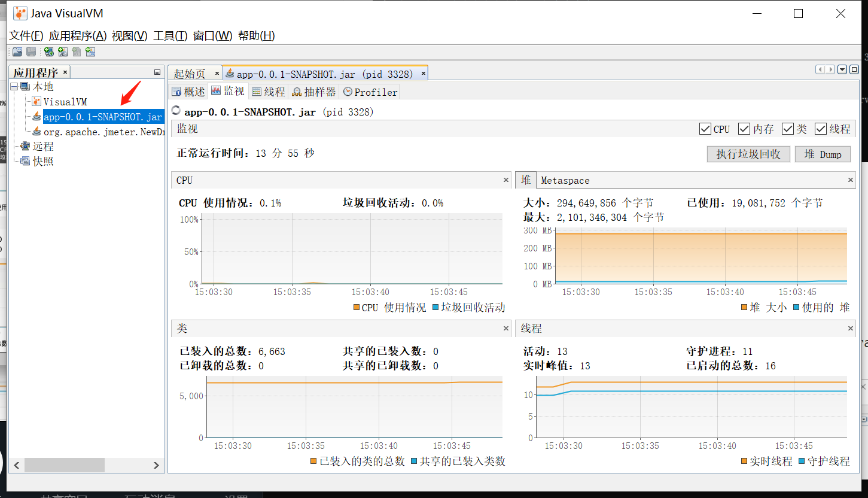This screenshot has height=498, width=868.
Task: Maximize the document tab area
Action: [x=854, y=69]
